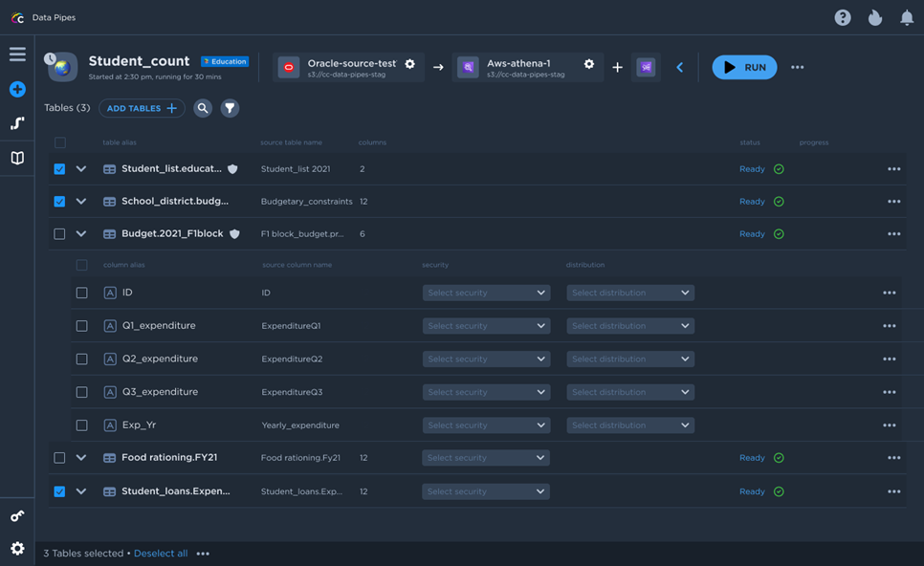Collapse the Budget.2021_F1block table row
The image size is (924, 566).
click(x=81, y=234)
